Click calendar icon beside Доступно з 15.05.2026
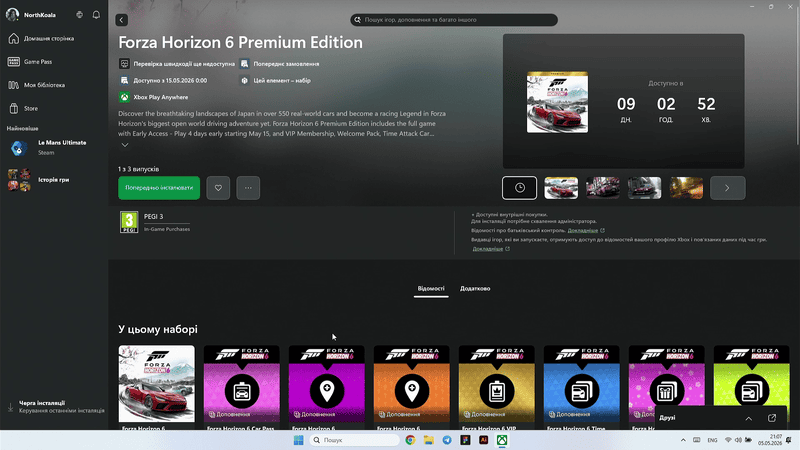 coord(124,80)
